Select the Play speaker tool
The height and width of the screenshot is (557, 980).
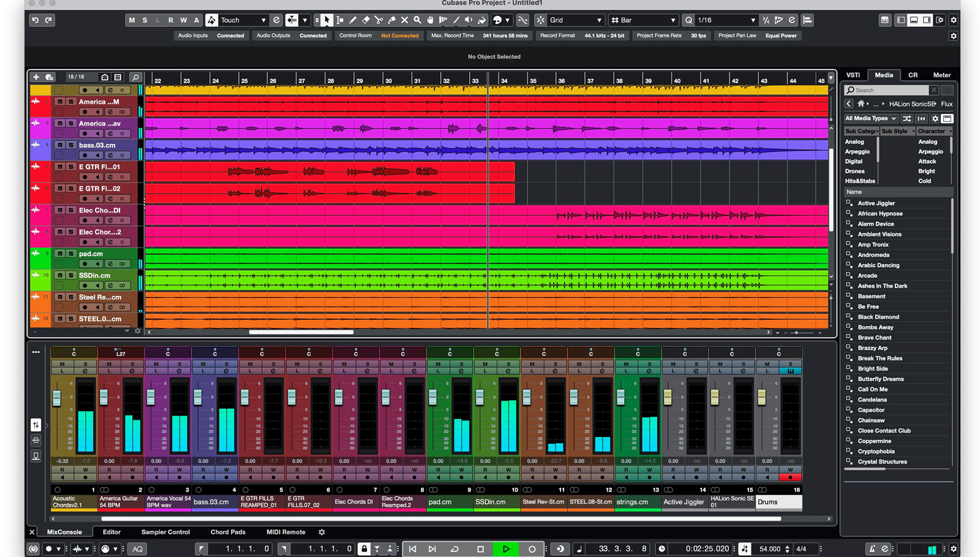click(469, 20)
